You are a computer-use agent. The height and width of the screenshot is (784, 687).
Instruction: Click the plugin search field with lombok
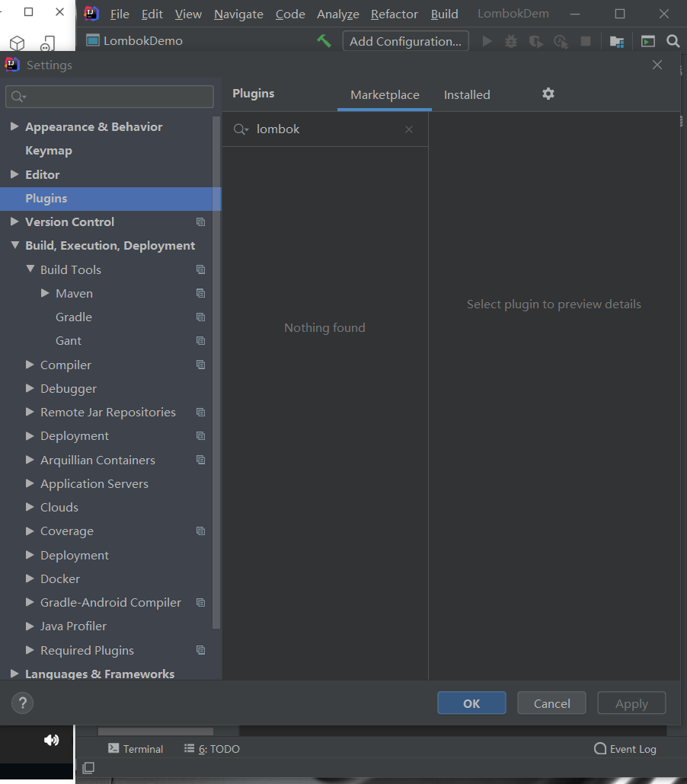click(325, 129)
